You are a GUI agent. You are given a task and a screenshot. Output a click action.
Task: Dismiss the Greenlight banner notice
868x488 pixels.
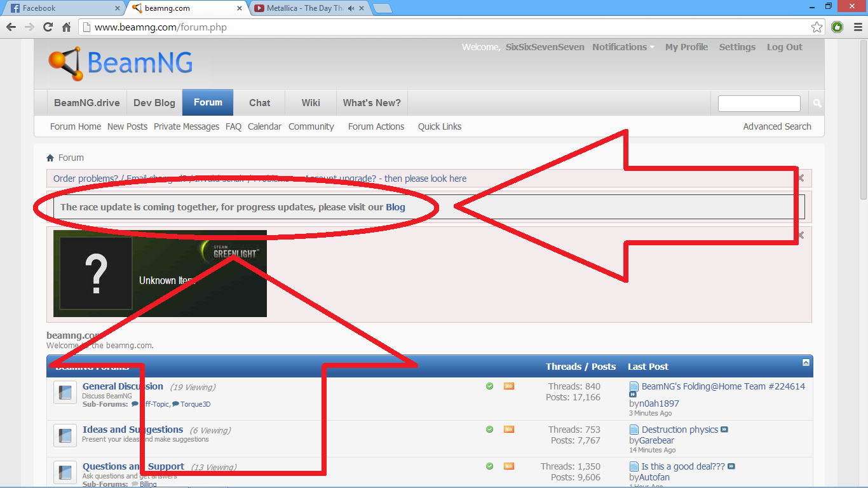click(801, 235)
